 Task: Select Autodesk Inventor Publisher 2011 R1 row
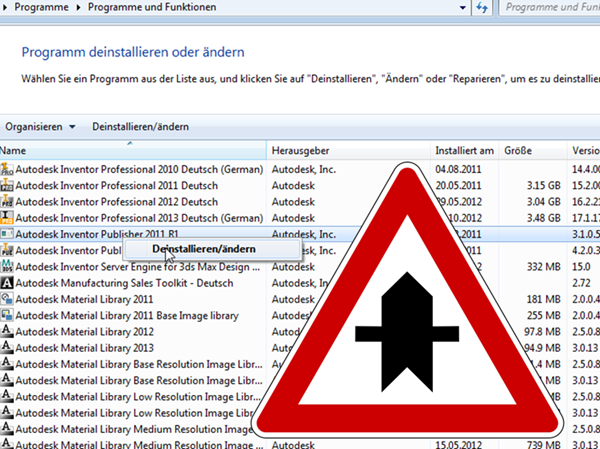(x=300, y=234)
